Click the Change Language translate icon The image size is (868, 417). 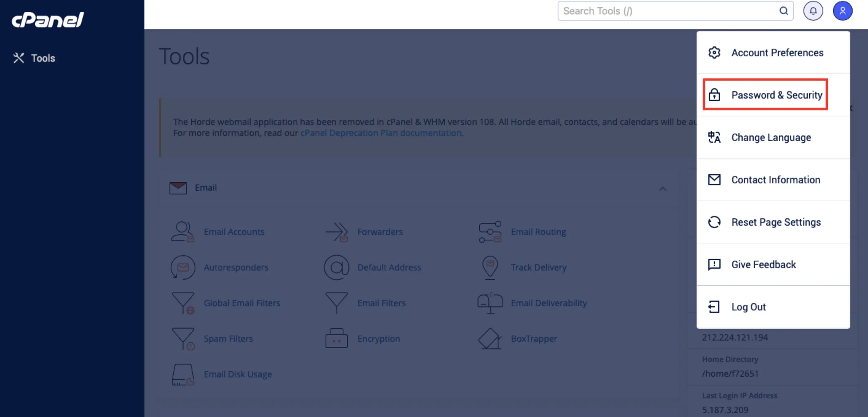[714, 138]
